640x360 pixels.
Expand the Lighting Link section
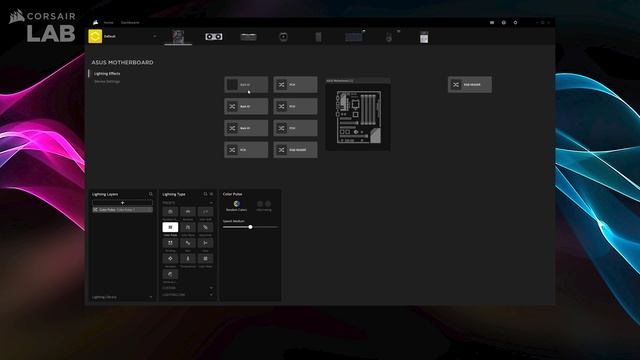coord(211,295)
